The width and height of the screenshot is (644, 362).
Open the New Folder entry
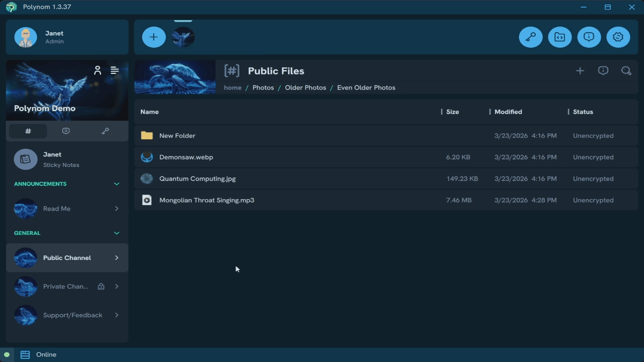pos(177,135)
